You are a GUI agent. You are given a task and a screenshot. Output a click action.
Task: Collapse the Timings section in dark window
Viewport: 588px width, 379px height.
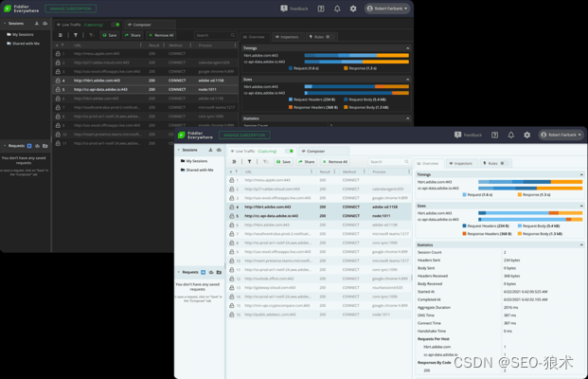(x=408, y=48)
